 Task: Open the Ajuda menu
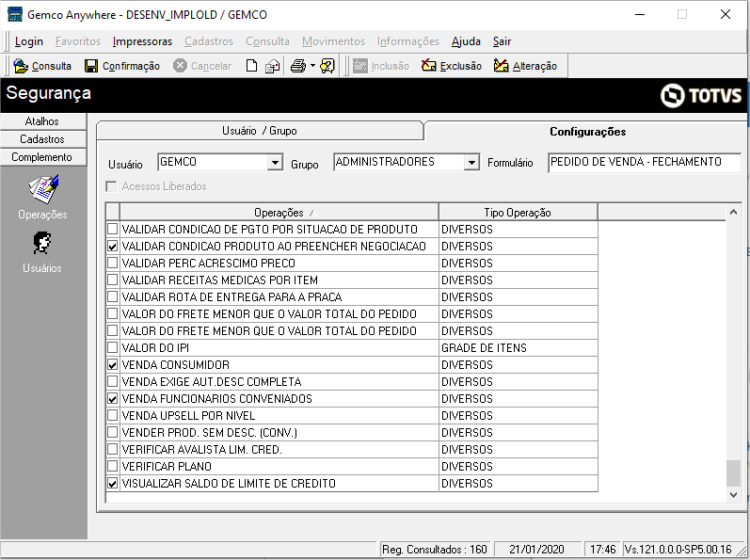pos(466,41)
